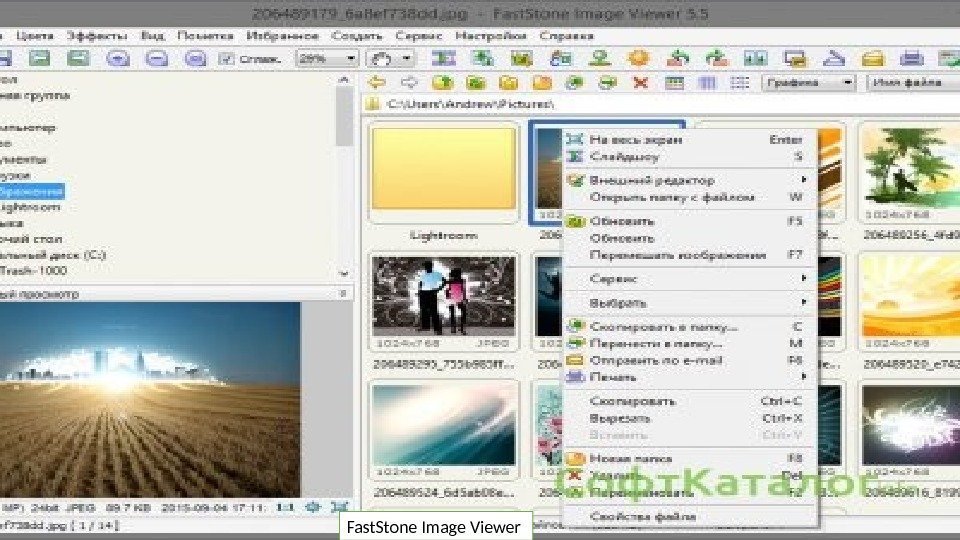This screenshot has height=540, width=960.
Task: Rotate the image right with toolbar icon
Action: click(716, 59)
